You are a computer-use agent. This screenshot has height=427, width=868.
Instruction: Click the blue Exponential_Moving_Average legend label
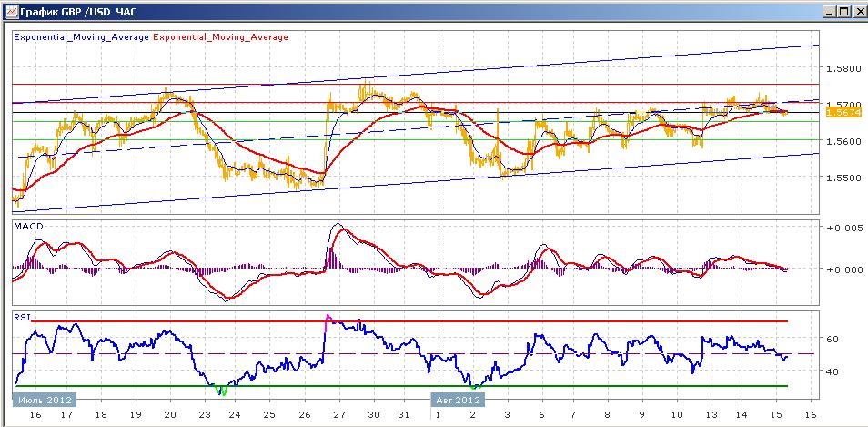81,37
